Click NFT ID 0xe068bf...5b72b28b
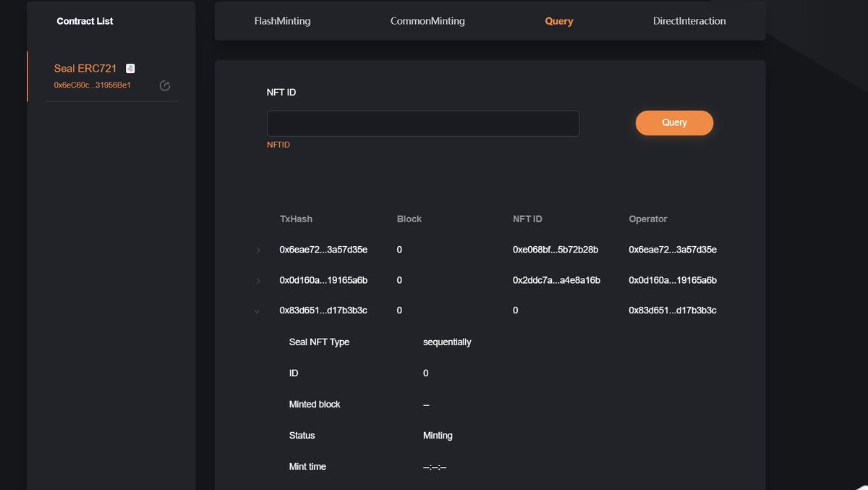Viewport: 868px width, 490px height. pyautogui.click(x=556, y=250)
